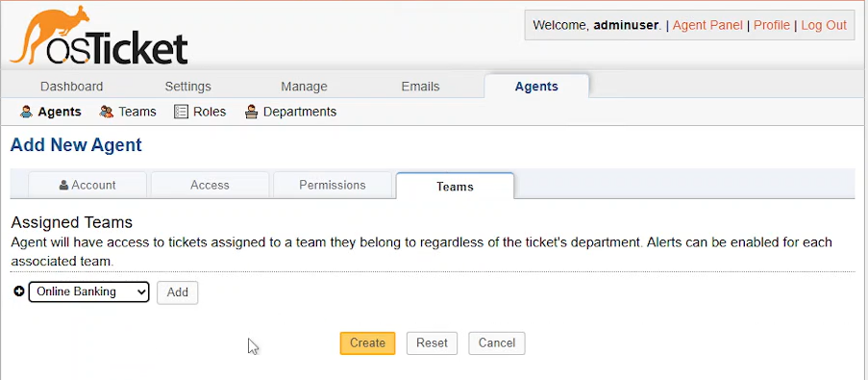Screen dimensions: 868x380
Task: Open the Settings main menu
Action: click(187, 87)
